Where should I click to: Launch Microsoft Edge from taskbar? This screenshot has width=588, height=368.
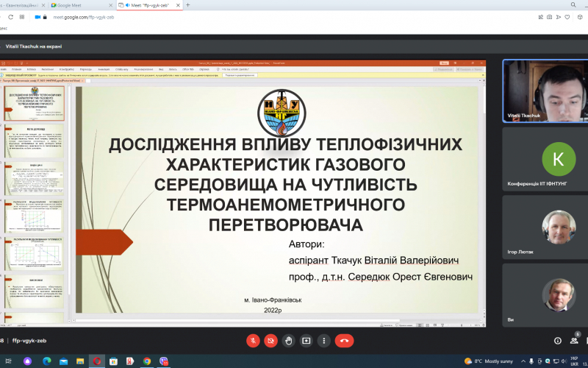click(46, 361)
